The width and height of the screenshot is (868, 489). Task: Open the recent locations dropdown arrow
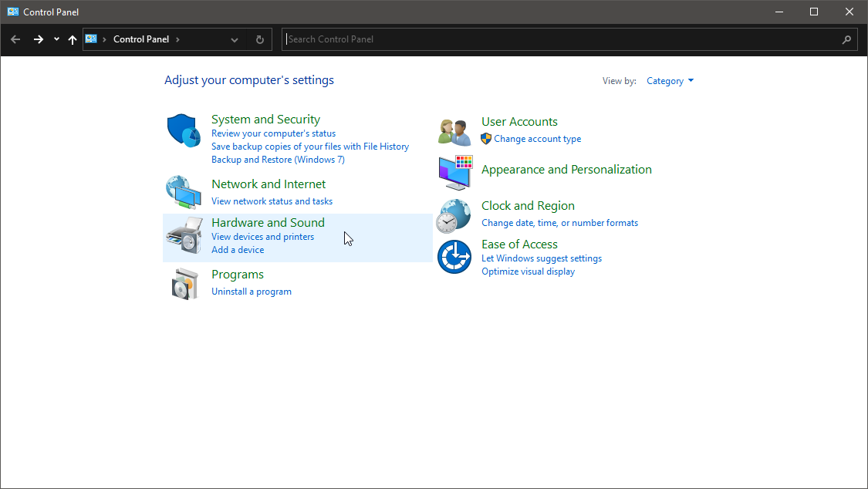tap(56, 39)
